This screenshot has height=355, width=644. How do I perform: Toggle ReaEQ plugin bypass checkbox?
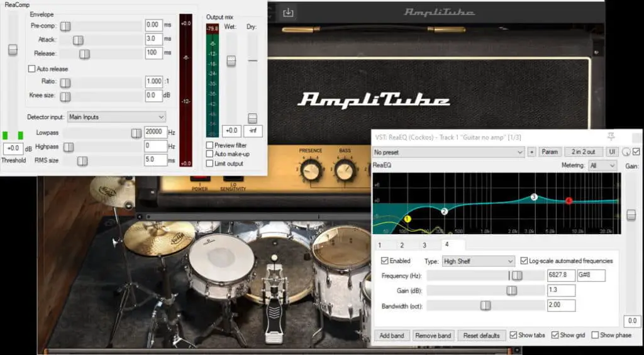click(636, 152)
